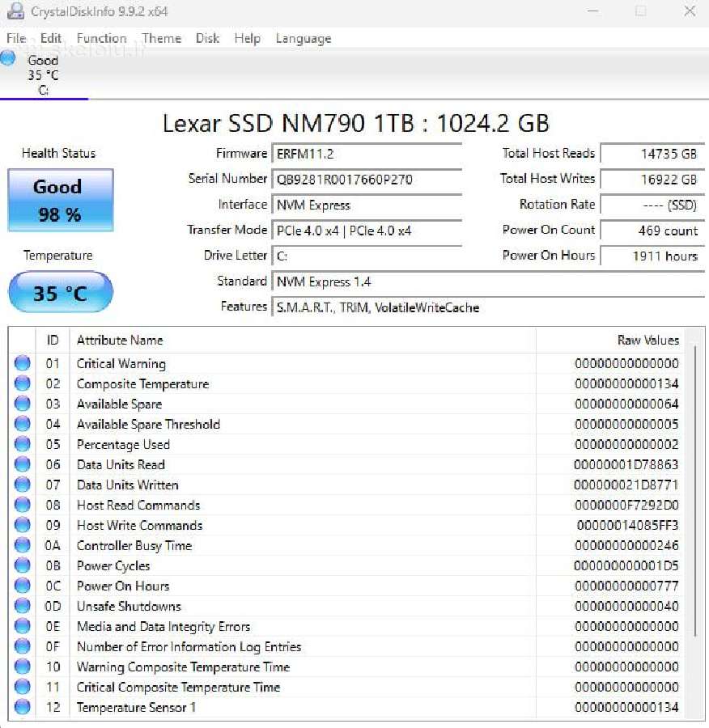The width and height of the screenshot is (709, 728).
Task: Open the File menu
Action: (16, 38)
